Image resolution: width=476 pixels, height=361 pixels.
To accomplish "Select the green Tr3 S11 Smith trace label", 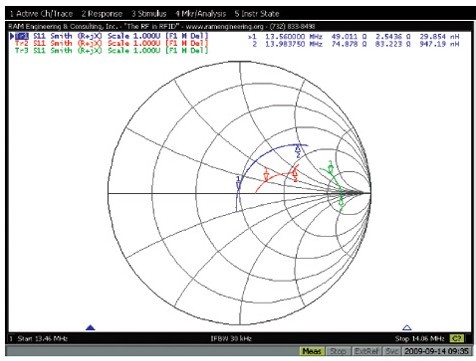I will point(112,51).
